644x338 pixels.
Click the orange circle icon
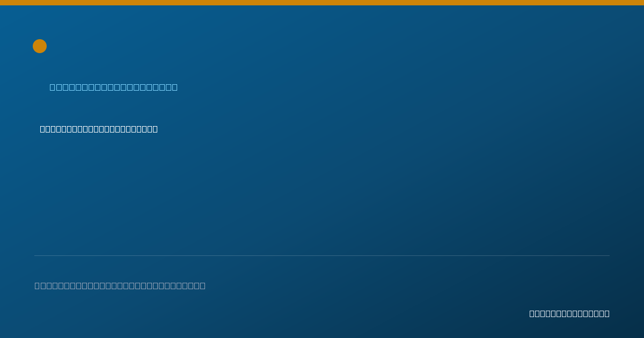[x=40, y=46]
